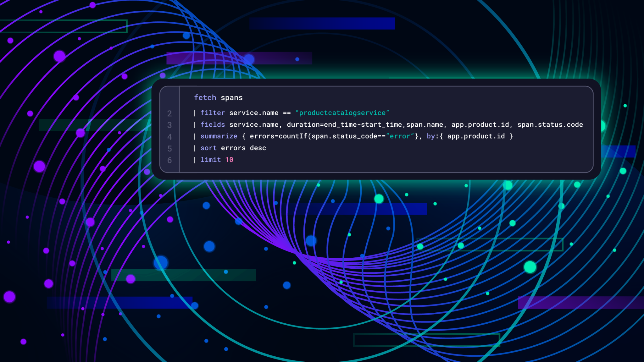644x362 pixels.
Task: Click the blue bar at the top
Action: pyautogui.click(x=321, y=23)
